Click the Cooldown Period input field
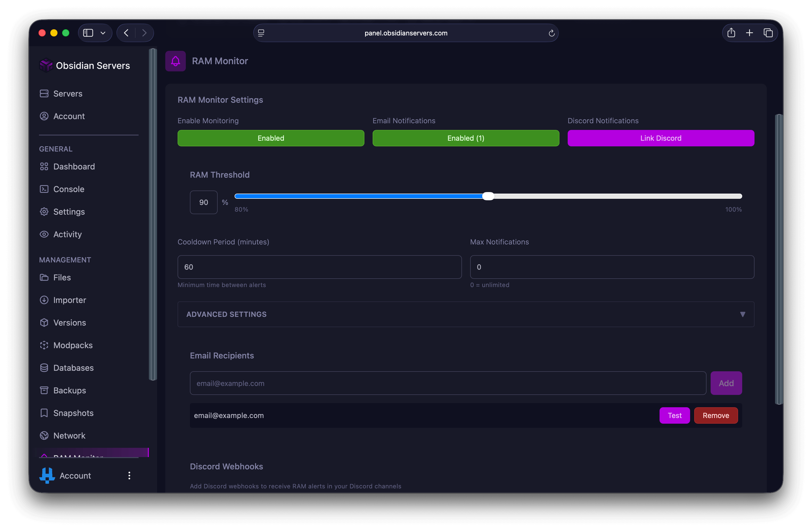Viewport: 812px width, 531px height. click(x=319, y=267)
